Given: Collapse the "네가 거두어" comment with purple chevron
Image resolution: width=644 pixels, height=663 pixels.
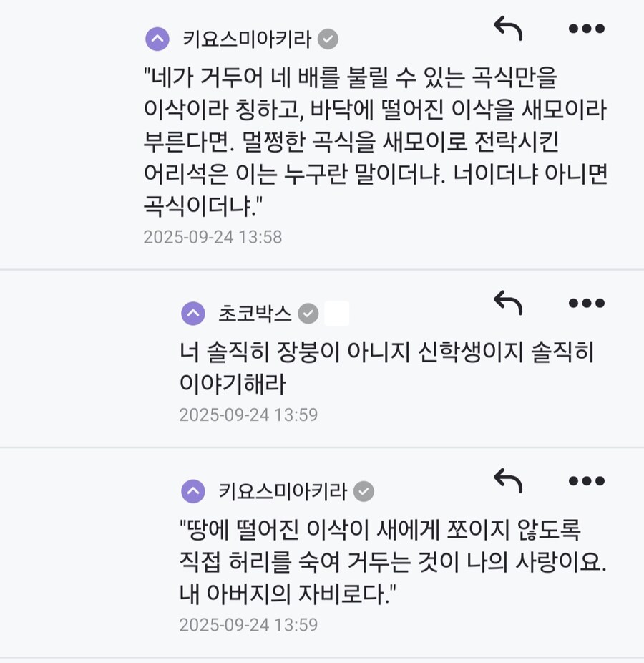Looking at the screenshot, I should pyautogui.click(x=157, y=39).
